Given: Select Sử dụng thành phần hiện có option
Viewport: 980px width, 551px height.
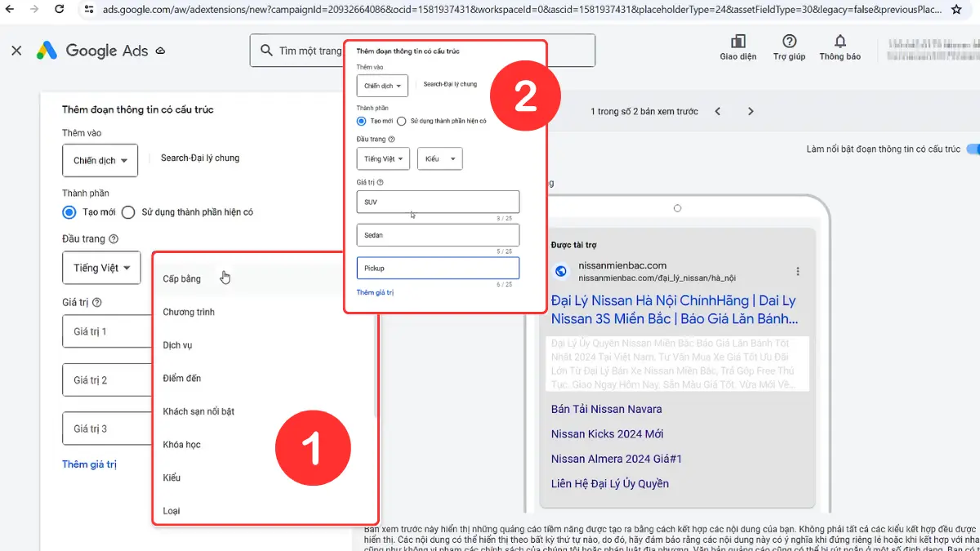Looking at the screenshot, I should coord(128,212).
